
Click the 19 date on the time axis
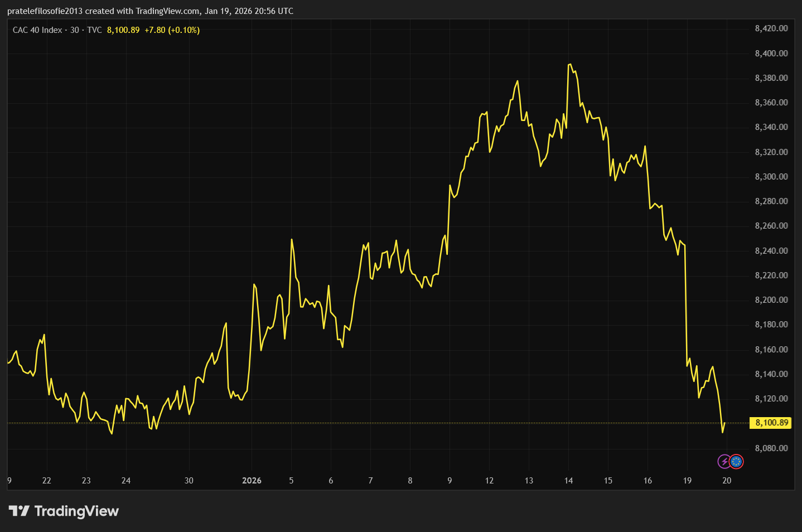pyautogui.click(x=687, y=480)
